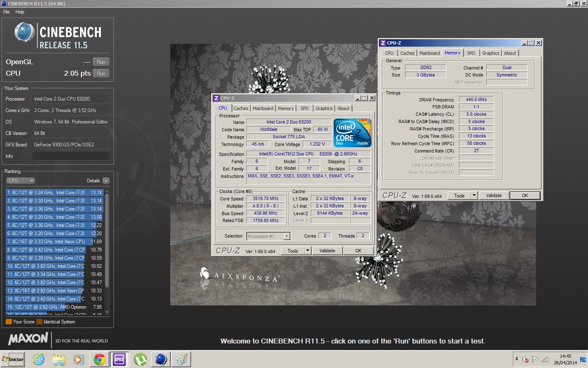Open Internet Explorer from the taskbar

(39, 359)
